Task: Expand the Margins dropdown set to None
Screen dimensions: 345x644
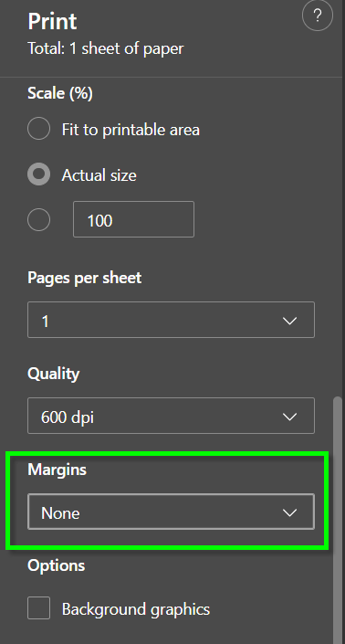Action: point(171,512)
